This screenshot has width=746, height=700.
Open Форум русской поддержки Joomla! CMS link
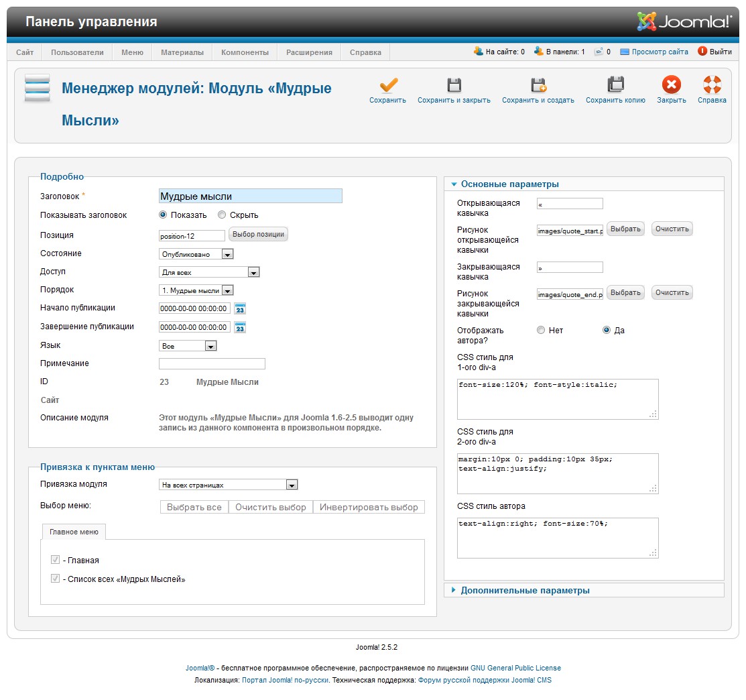pyautogui.click(x=485, y=680)
